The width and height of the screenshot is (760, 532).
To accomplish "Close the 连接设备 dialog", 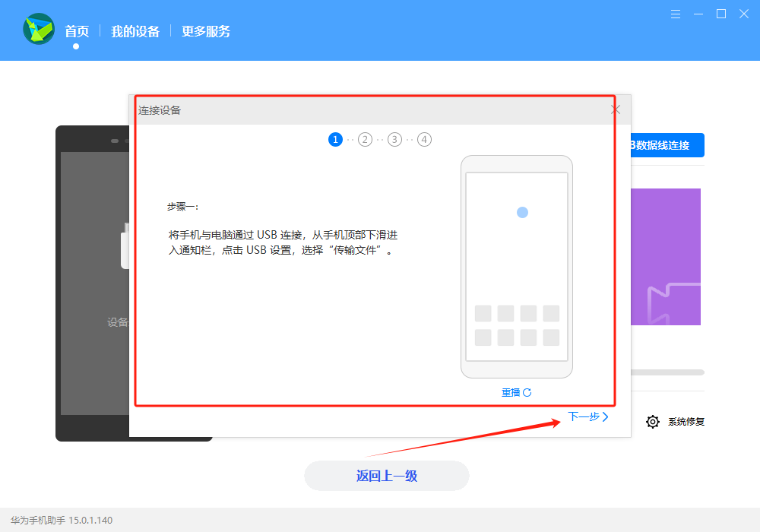I will tap(616, 109).
